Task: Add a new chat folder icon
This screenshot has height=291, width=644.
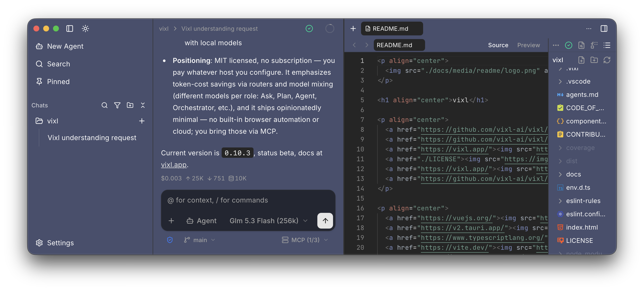Action: [x=130, y=105]
